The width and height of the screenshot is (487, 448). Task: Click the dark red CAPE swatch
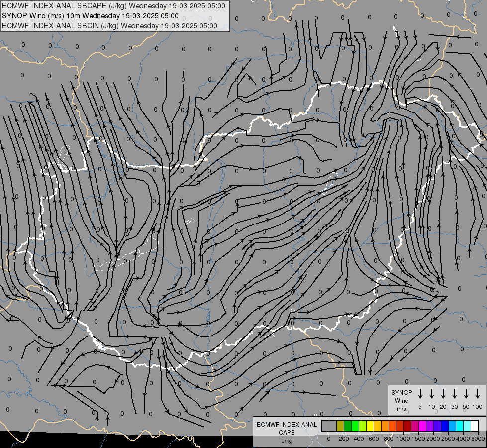click(407, 426)
